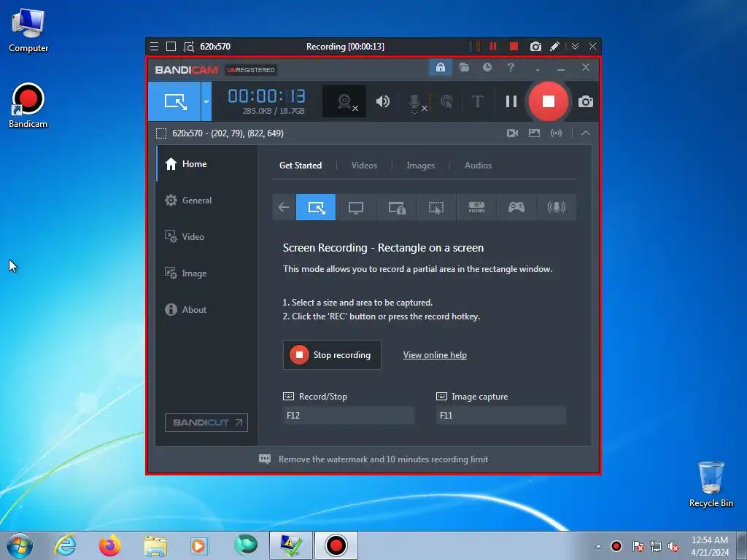The height and width of the screenshot is (560, 747).
Task: Select the rectangle screen recording mode button
Action: coord(174,101)
